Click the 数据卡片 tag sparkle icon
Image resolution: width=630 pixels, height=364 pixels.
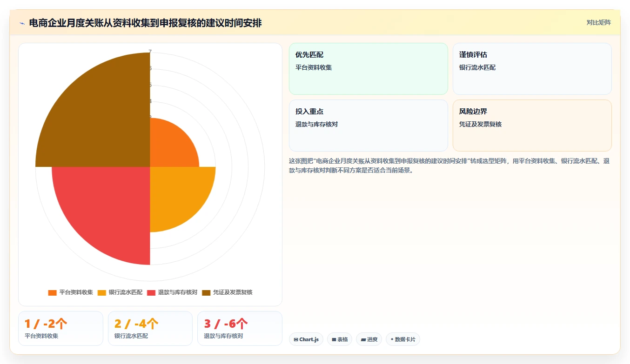point(392,339)
